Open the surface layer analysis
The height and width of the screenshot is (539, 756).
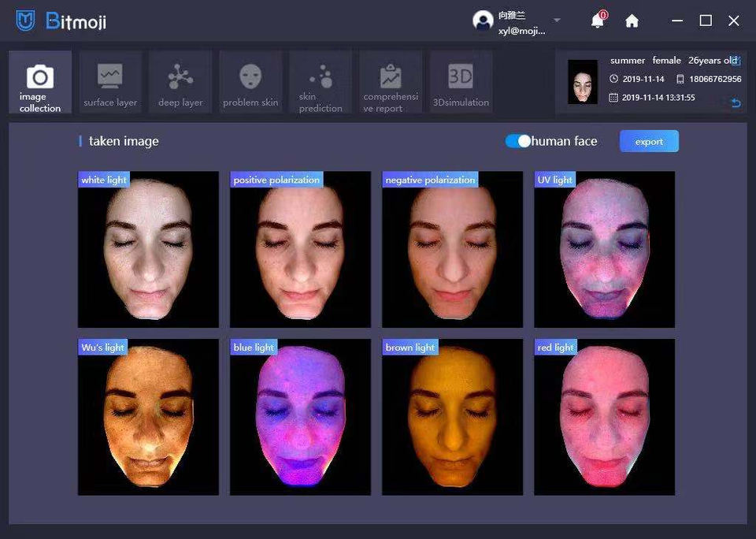point(110,83)
